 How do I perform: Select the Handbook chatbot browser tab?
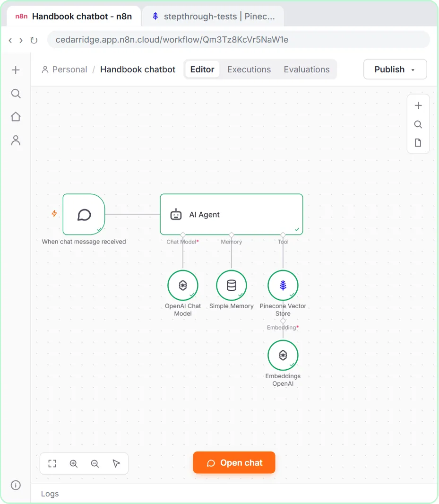74,17
